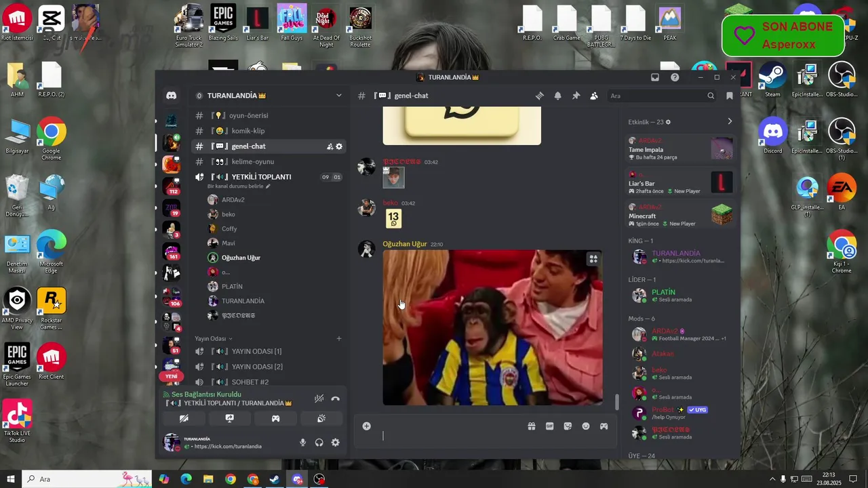Show pinned messages pin icon
The width and height of the screenshot is (868, 488).
pyautogui.click(x=576, y=96)
